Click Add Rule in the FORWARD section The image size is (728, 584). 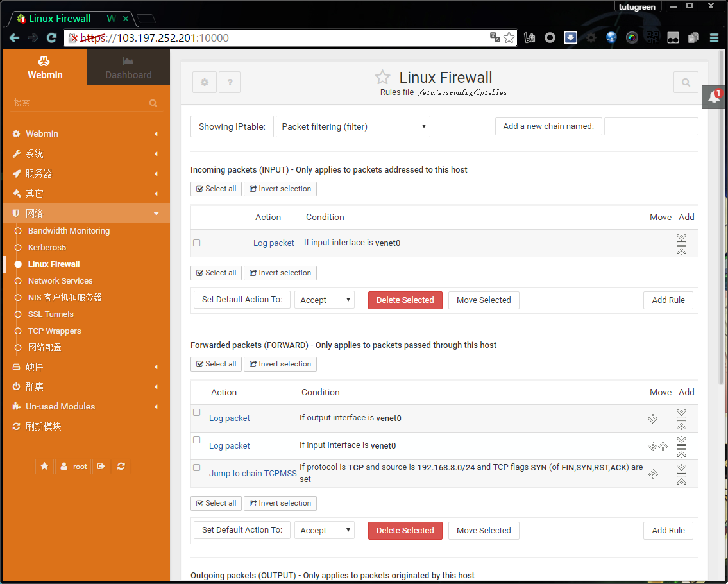668,531
